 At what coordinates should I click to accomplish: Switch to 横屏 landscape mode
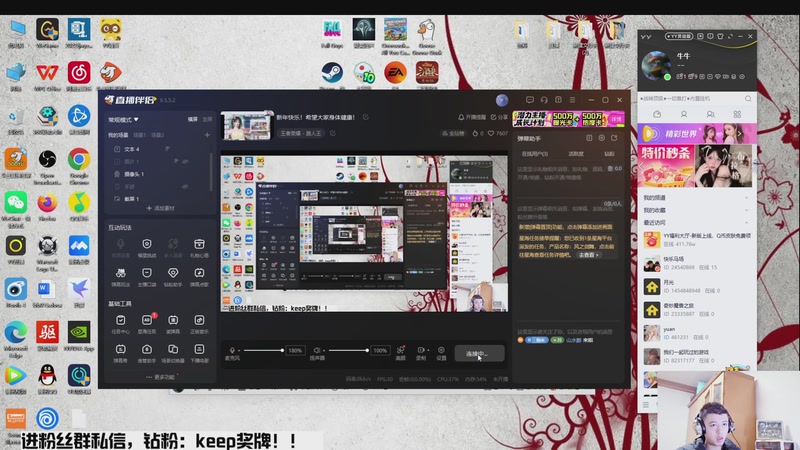[192, 119]
